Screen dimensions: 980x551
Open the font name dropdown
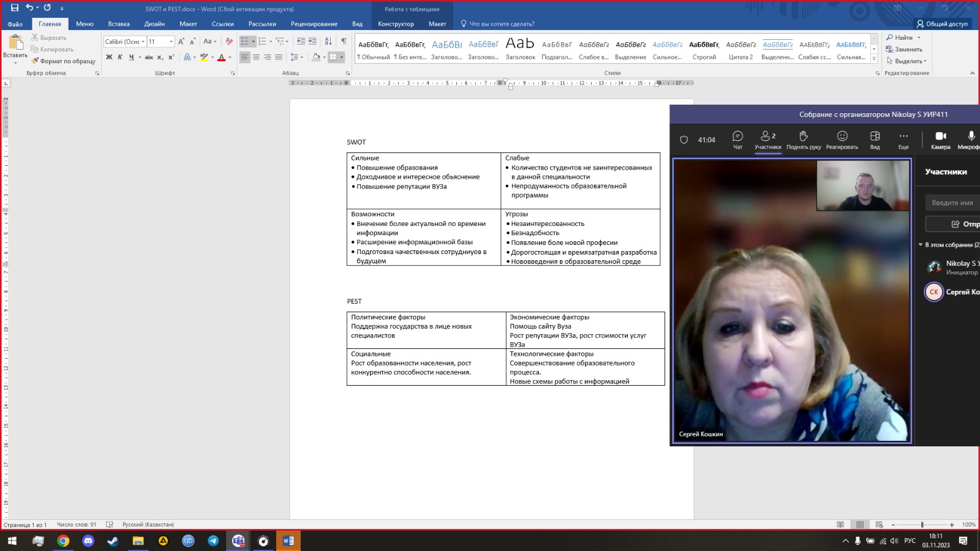(x=143, y=42)
